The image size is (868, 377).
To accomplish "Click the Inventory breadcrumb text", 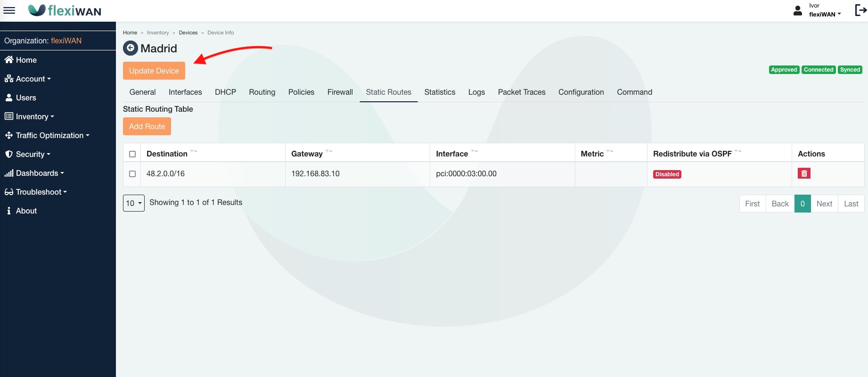I will tap(158, 33).
